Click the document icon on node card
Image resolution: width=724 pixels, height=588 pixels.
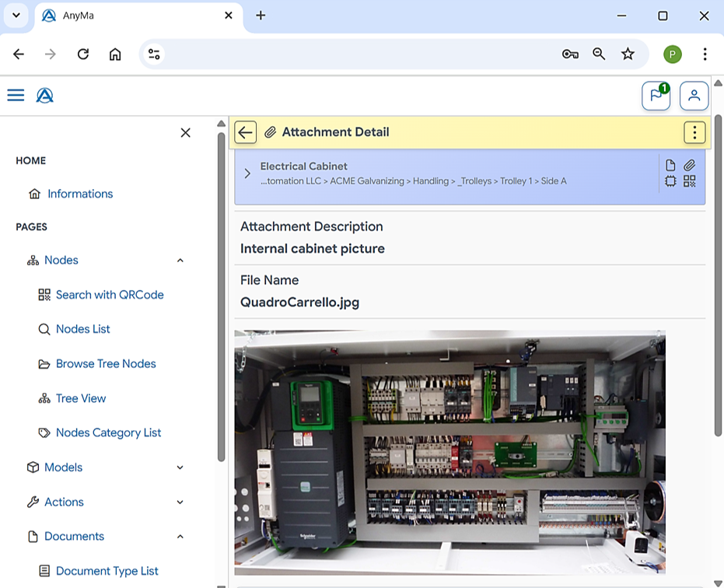670,165
